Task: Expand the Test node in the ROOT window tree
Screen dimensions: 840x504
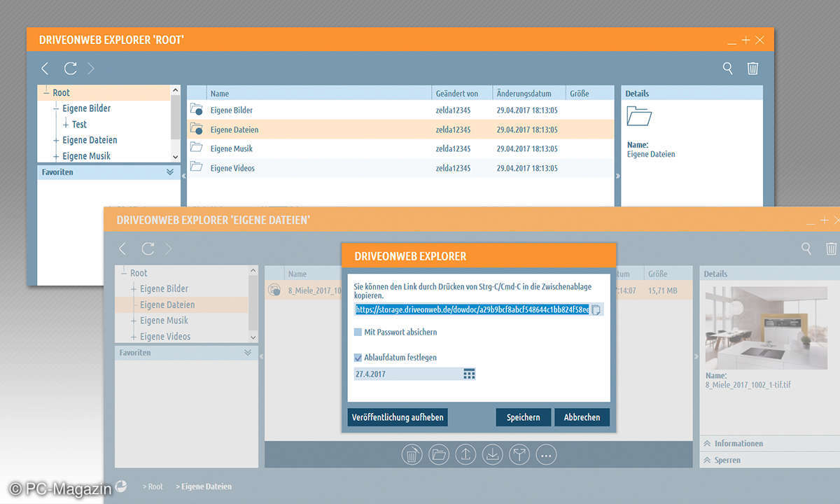Action: (x=66, y=125)
